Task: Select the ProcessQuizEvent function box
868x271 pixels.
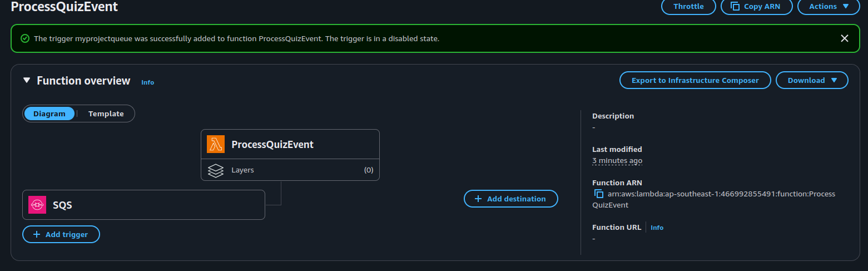Action: (290, 145)
